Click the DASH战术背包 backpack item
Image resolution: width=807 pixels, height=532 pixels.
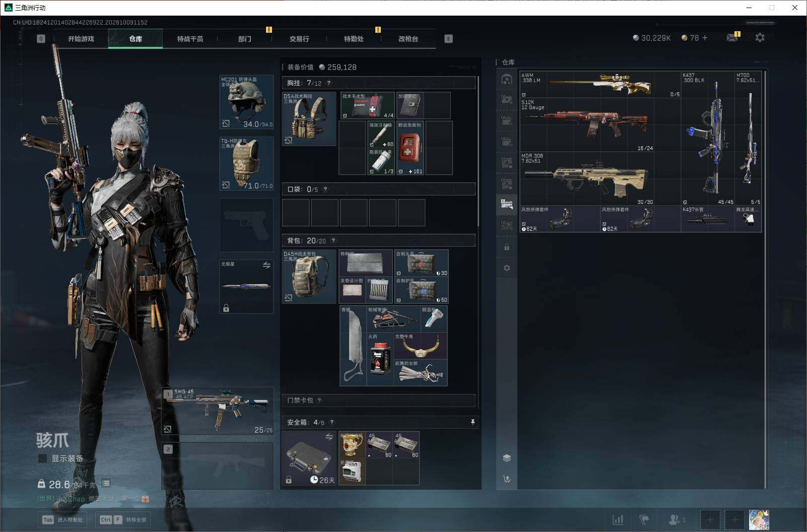[x=309, y=276]
